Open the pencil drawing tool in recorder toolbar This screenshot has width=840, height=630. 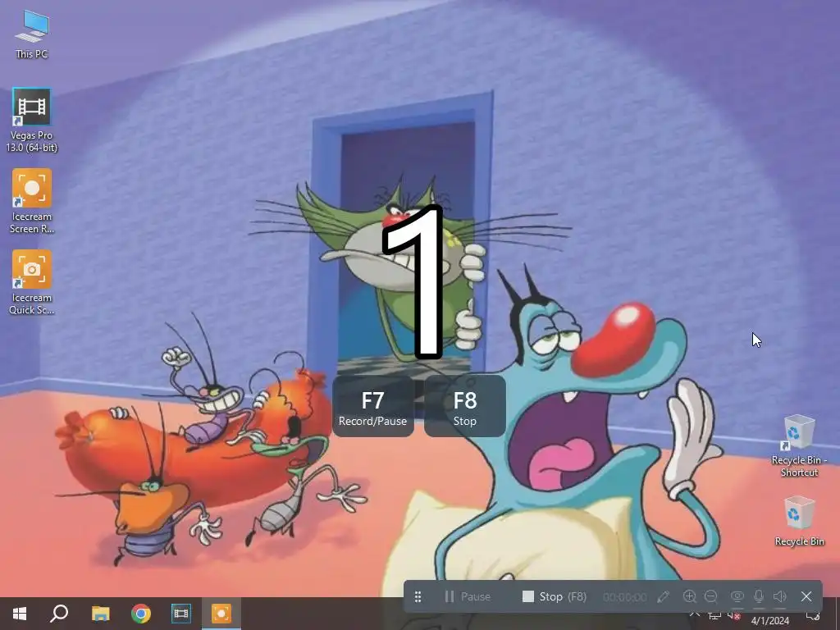pyautogui.click(x=663, y=596)
